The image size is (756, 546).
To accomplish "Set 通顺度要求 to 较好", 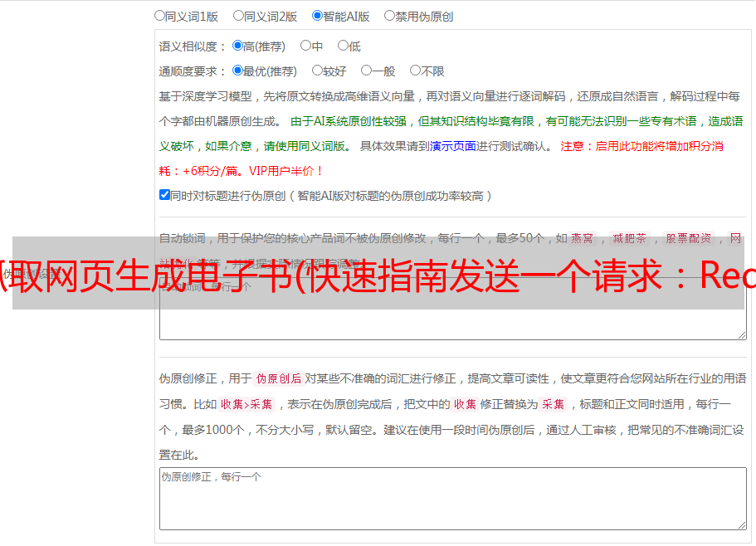I will (x=317, y=71).
